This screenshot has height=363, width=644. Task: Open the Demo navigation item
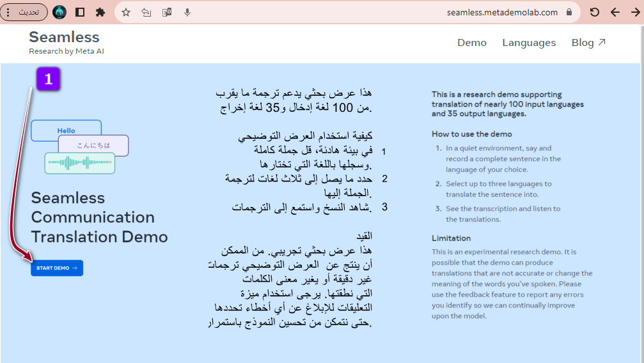click(472, 43)
